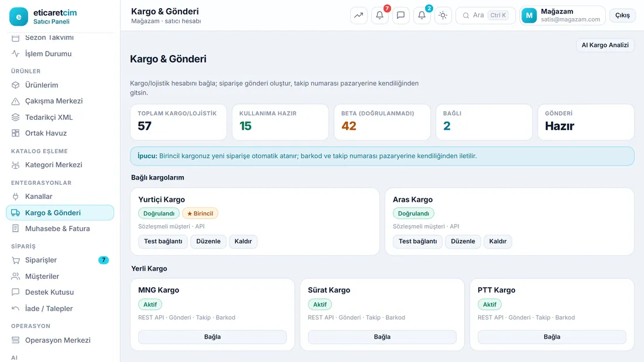
Task: Click the Siparişler badge showing 7
Action: coord(104,260)
